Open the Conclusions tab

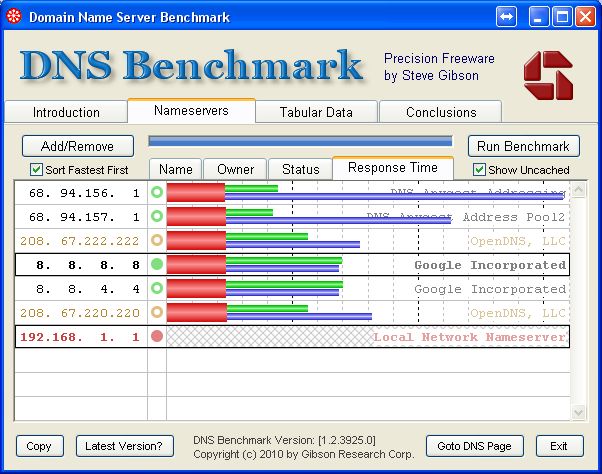point(441,112)
